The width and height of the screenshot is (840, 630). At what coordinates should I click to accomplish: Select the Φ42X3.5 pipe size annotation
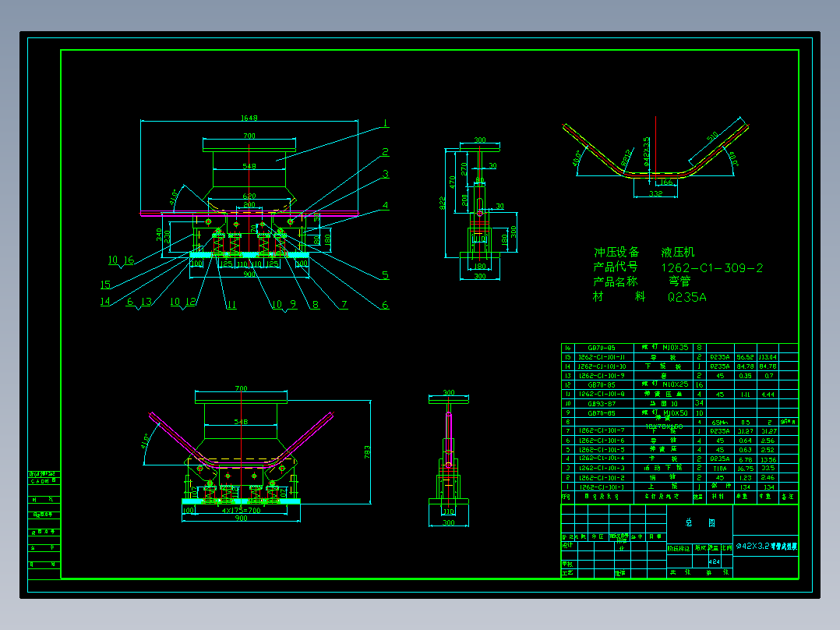tap(646, 152)
